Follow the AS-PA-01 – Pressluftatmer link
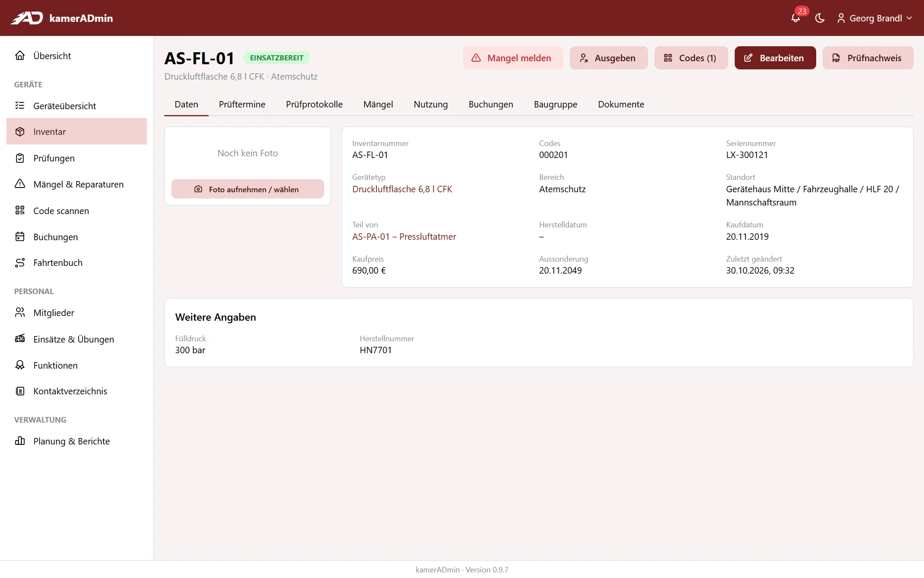 click(x=404, y=237)
